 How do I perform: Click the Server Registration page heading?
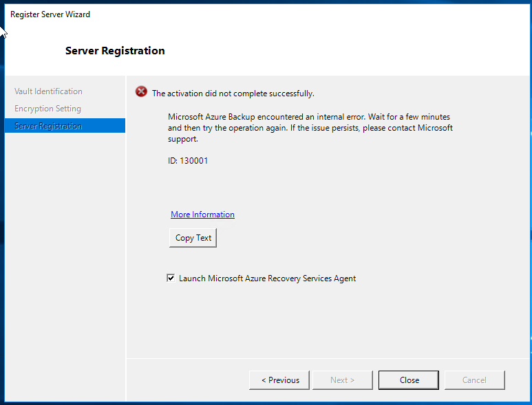coord(115,51)
